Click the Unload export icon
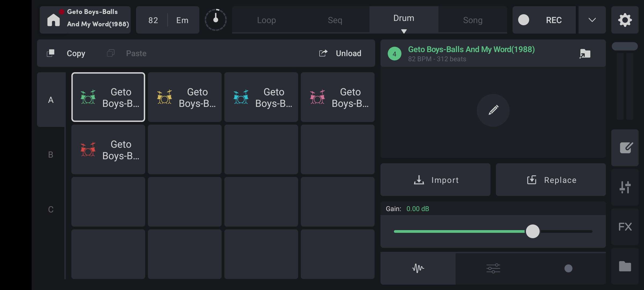644x290 pixels. (x=323, y=53)
